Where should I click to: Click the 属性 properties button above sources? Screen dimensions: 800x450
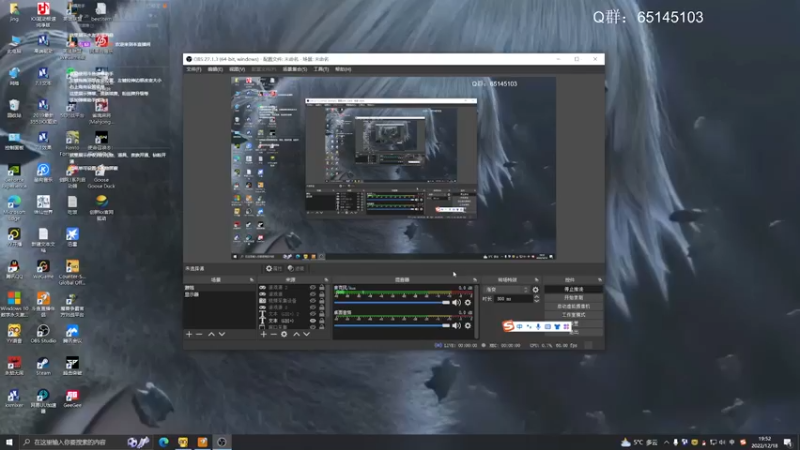(273, 268)
